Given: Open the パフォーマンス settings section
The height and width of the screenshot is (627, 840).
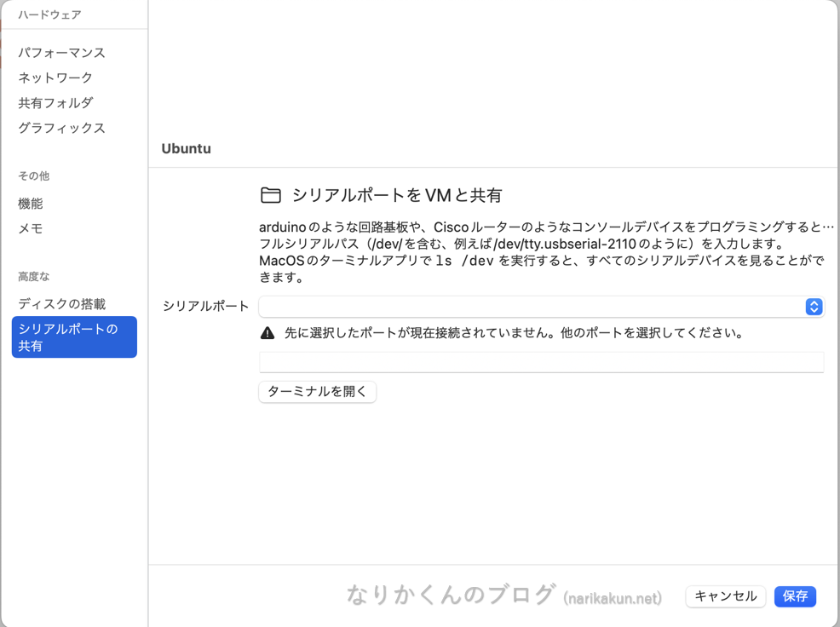Looking at the screenshot, I should point(61,53).
